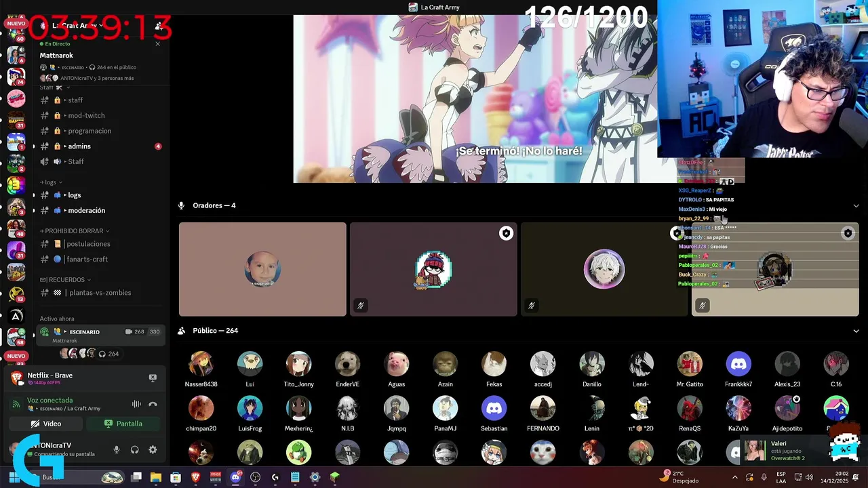Open the programacion channel
Screen dimensions: 868x488
pyautogui.click(x=100, y=131)
